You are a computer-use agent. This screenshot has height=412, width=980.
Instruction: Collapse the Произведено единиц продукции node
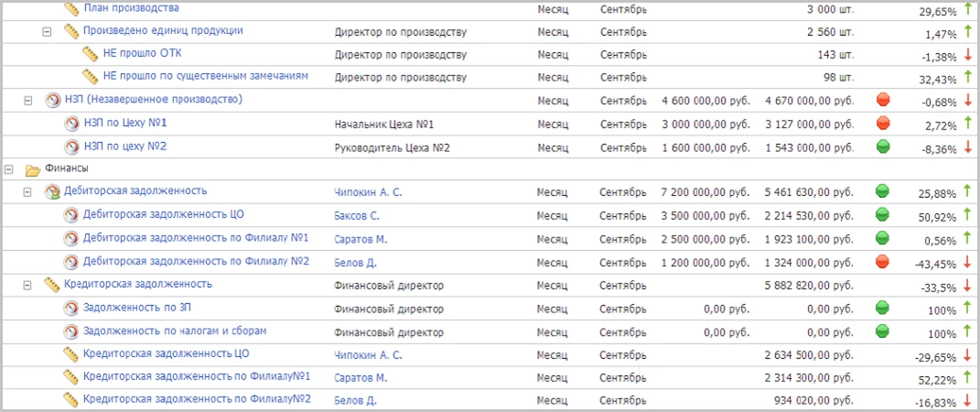point(47,31)
